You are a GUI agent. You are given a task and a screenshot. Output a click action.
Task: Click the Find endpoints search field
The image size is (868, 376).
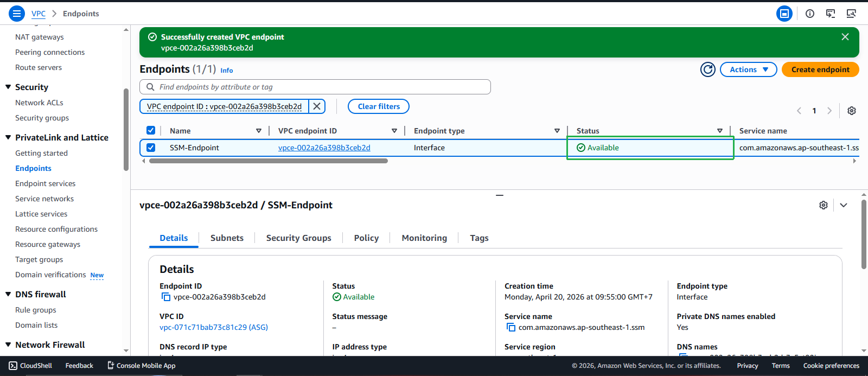point(315,87)
